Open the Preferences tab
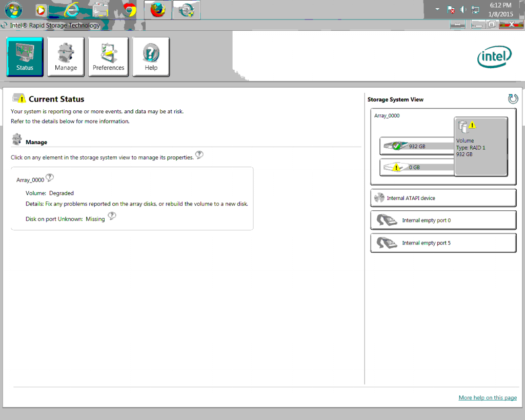The image size is (525, 420). coord(109,57)
